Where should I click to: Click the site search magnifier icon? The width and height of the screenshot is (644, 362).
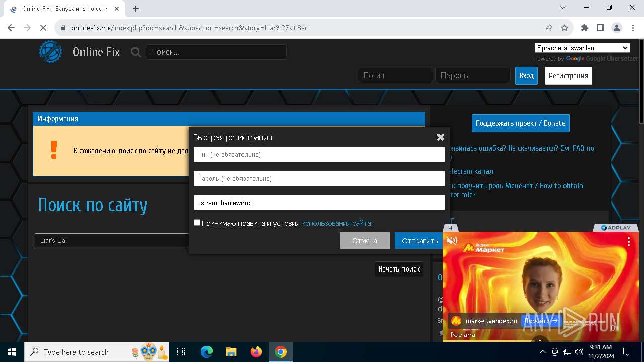[x=136, y=52]
